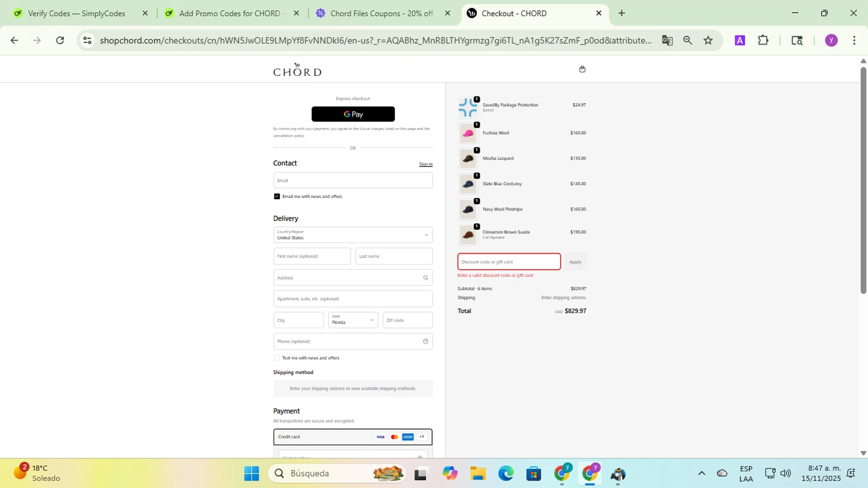
Task: Open the volume speaker control
Action: coord(785,474)
